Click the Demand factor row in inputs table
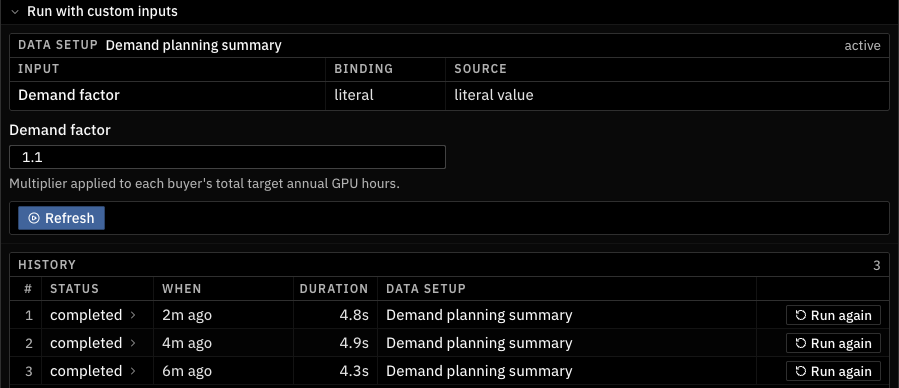This screenshot has width=899, height=388. (450, 96)
